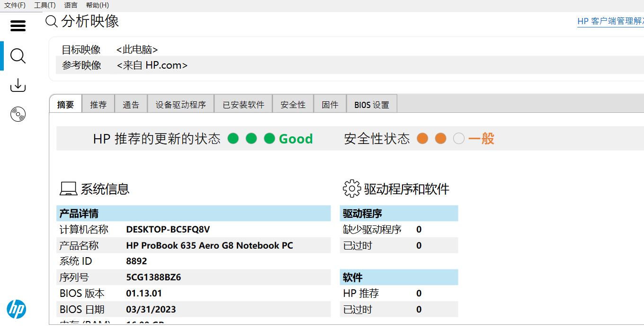Open the 工具(T) menu
The height and width of the screenshot is (331, 644).
[x=45, y=5]
